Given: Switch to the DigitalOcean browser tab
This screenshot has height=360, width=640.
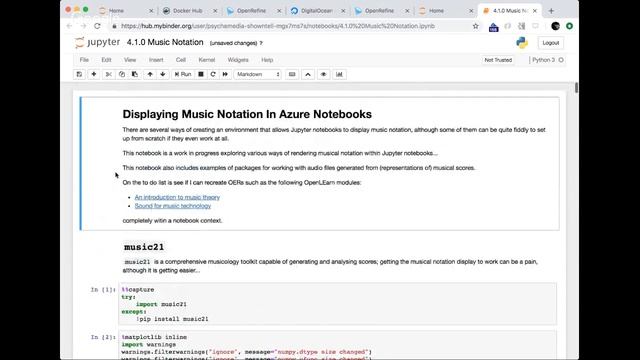Looking at the screenshot, I should [x=317, y=11].
